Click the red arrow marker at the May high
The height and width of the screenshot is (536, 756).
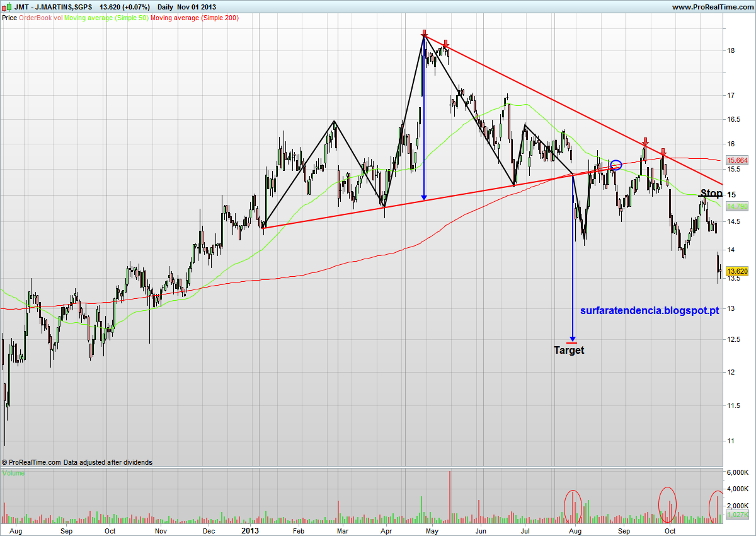coord(445,44)
